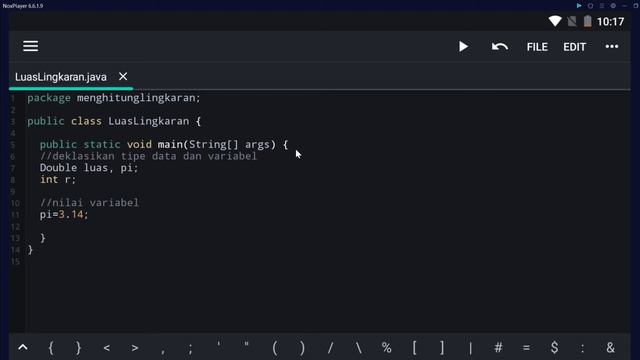
Task: Insert a backslash symbol
Action: pyautogui.click(x=358, y=348)
